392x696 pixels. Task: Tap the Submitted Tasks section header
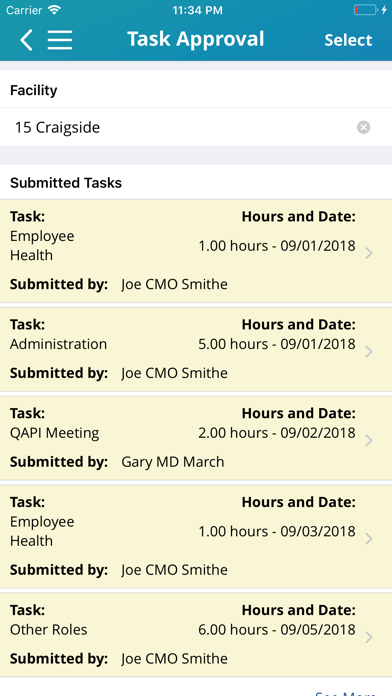[x=66, y=183]
